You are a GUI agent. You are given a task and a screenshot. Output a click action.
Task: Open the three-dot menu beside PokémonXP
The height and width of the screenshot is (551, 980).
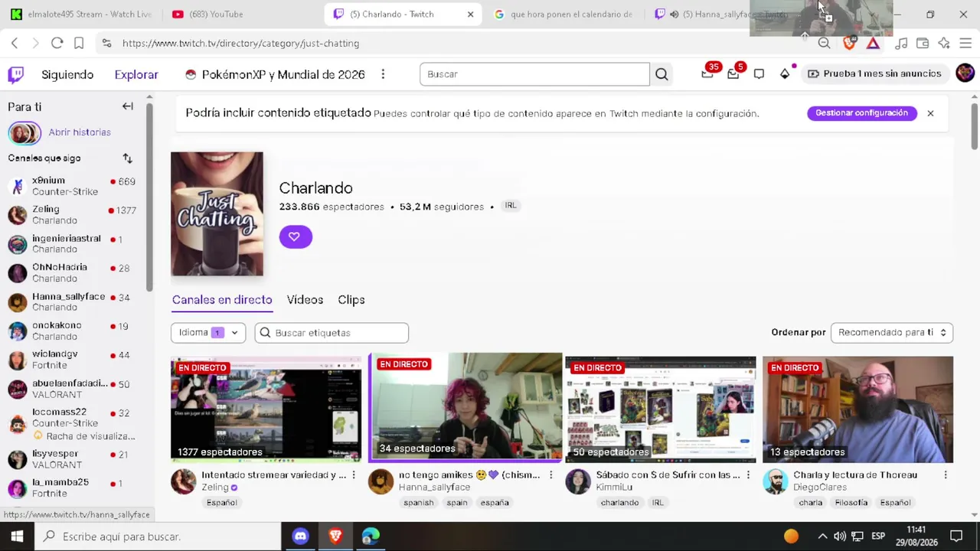(383, 74)
